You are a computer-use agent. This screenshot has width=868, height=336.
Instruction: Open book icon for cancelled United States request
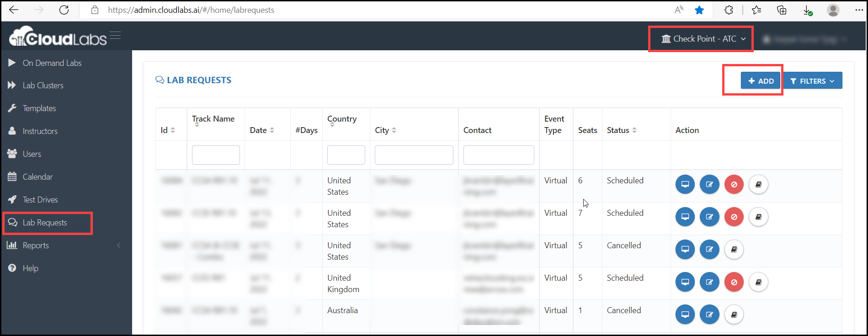coord(734,249)
